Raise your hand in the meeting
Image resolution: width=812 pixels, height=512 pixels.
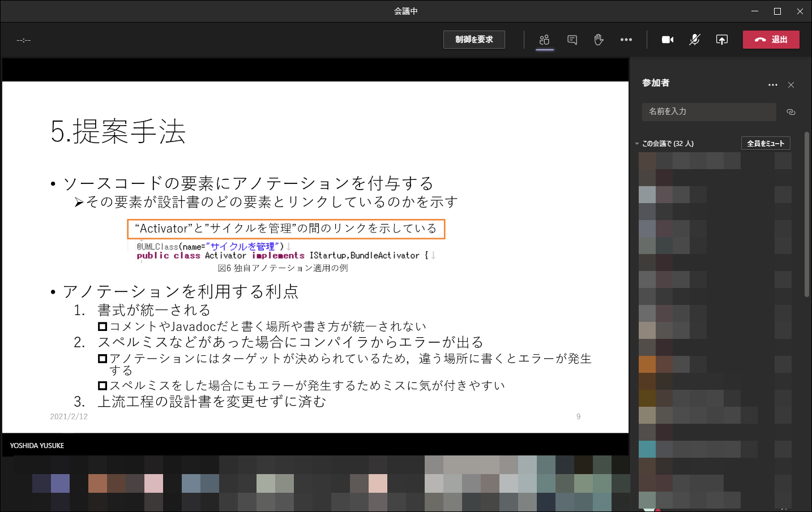click(x=599, y=40)
